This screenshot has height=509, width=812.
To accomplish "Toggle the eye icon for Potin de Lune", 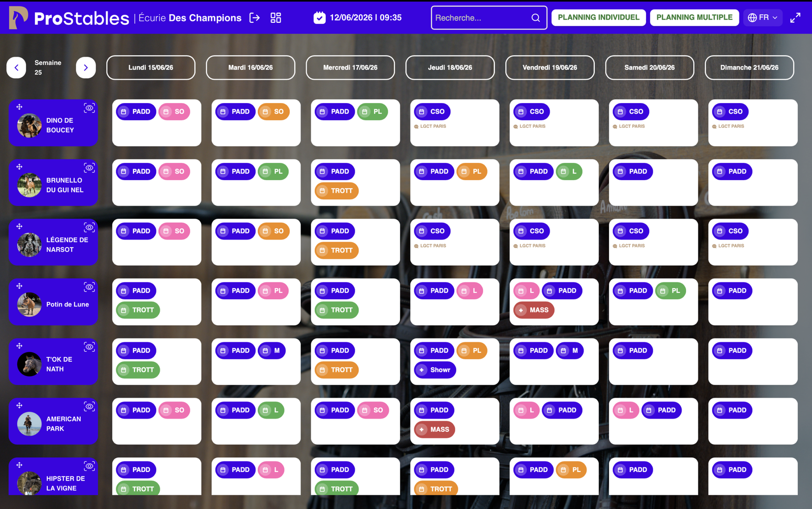I will [x=89, y=287].
